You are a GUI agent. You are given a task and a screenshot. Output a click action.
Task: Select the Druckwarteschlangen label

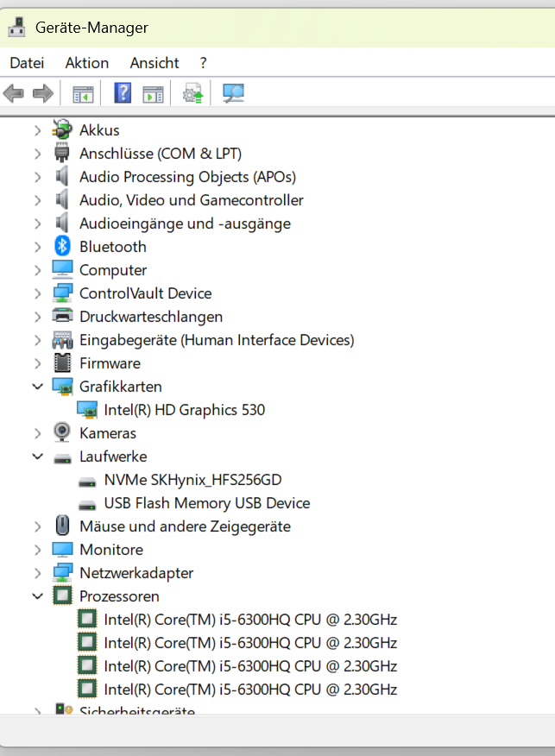coord(151,317)
